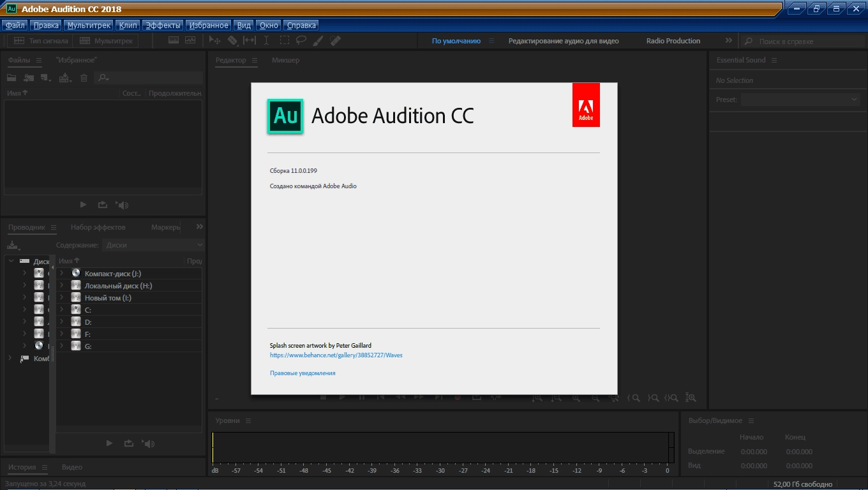Switch to Тип сигнала waveform view
Image resolution: width=868 pixels, height=490 pixels.
40,41
